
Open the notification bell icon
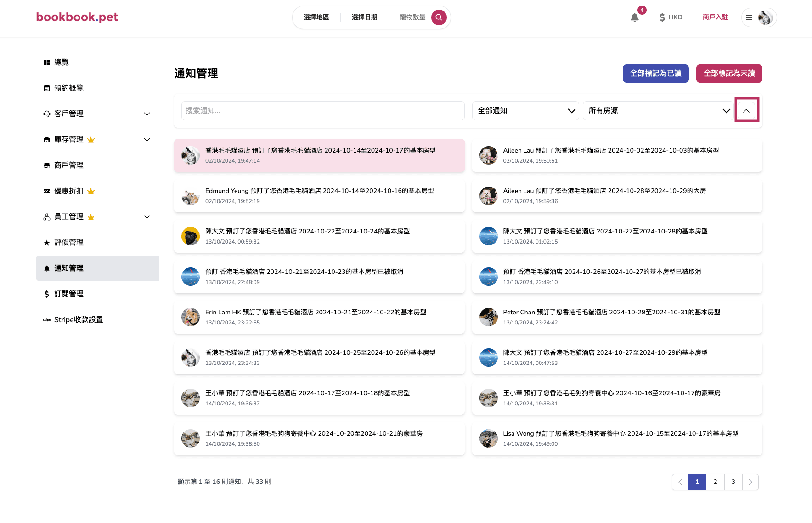635,17
